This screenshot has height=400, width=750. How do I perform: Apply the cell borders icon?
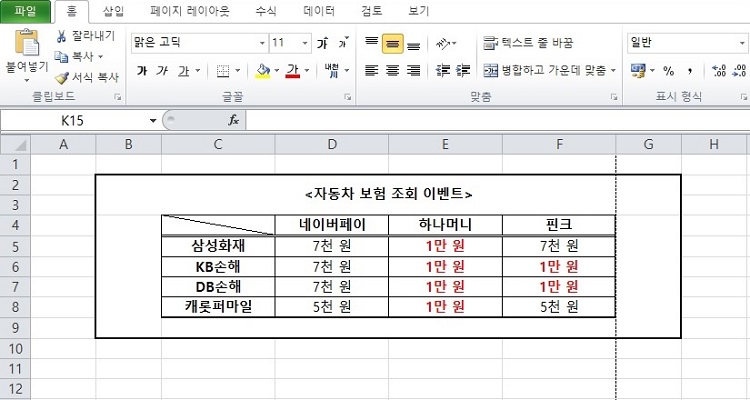222,71
